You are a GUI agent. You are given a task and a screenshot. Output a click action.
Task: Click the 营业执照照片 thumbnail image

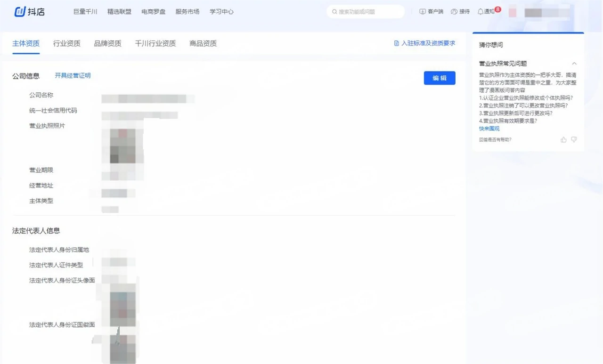pos(122,146)
